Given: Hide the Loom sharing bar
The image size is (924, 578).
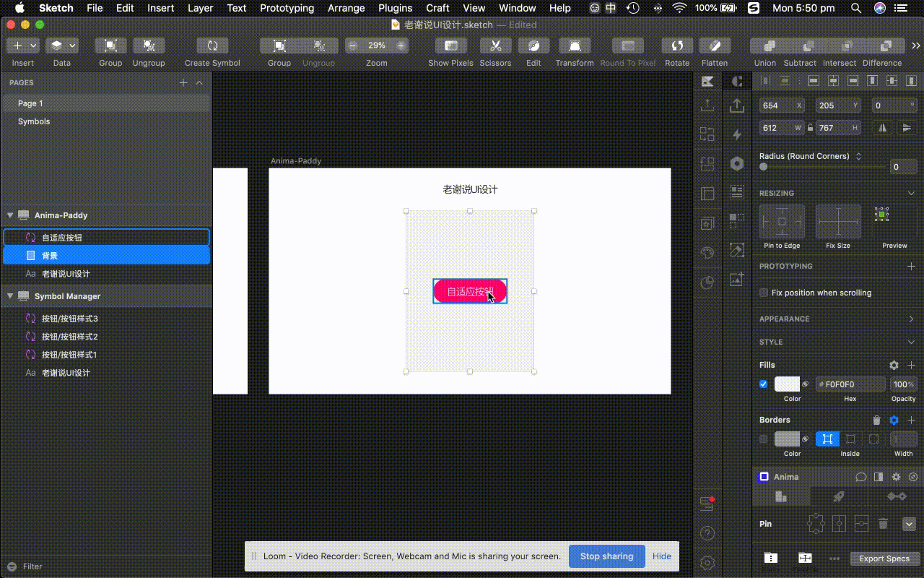Looking at the screenshot, I should pos(662,556).
